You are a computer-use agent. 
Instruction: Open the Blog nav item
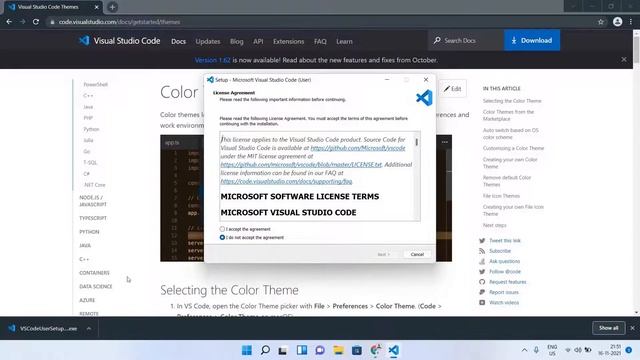[x=236, y=41]
